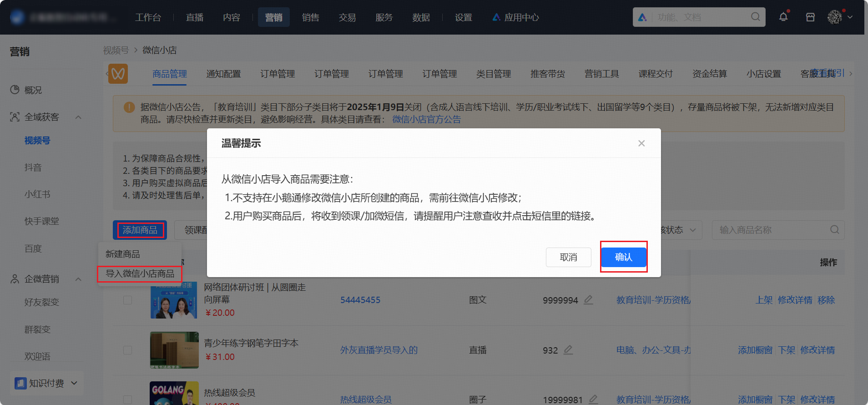Open 数据 in top navigation

(421, 17)
